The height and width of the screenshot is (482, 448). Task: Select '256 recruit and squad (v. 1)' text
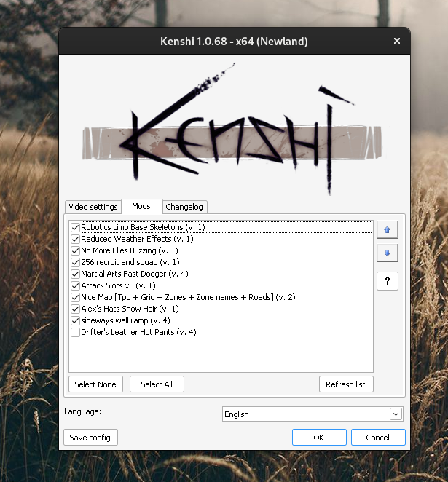(x=130, y=262)
